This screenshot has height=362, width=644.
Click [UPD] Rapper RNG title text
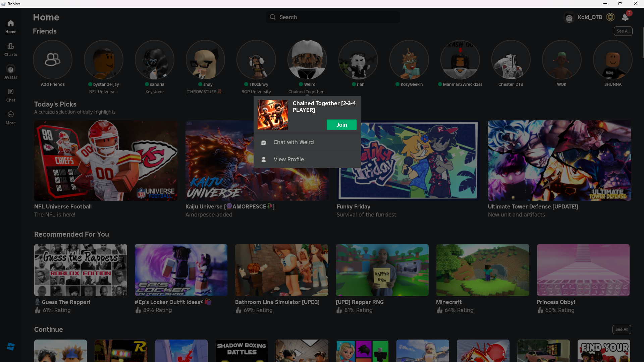click(360, 302)
